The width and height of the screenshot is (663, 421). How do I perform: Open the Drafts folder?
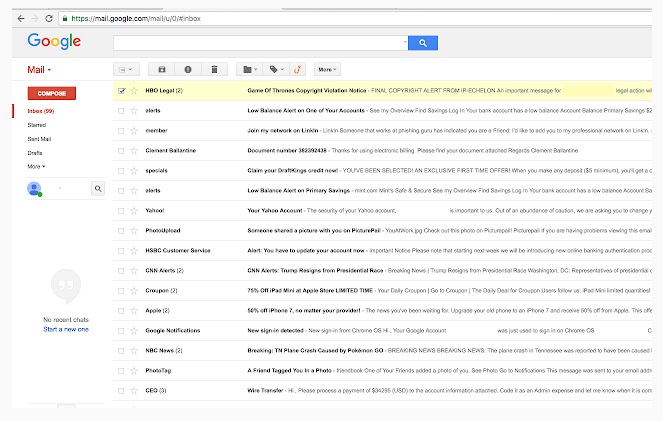click(x=35, y=153)
